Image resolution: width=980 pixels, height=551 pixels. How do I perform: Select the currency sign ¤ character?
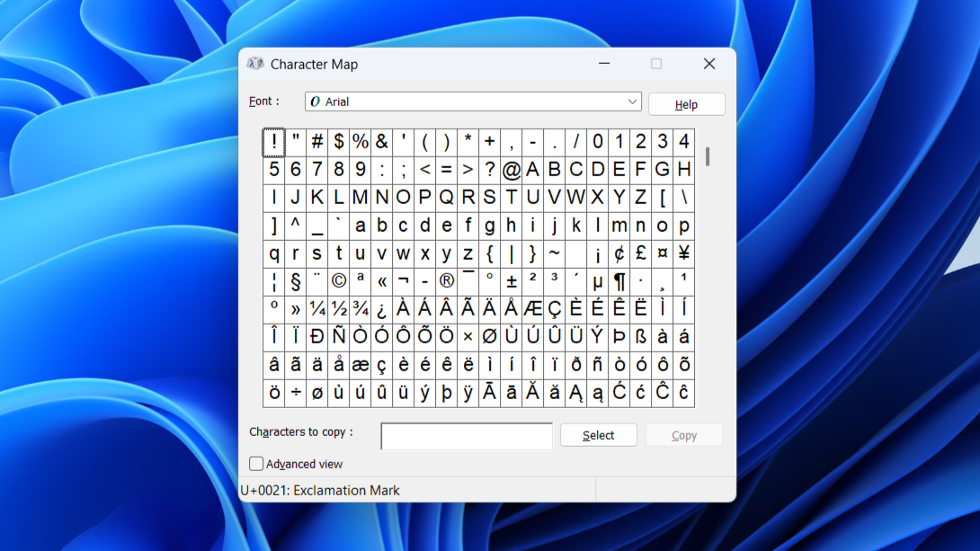pyautogui.click(x=662, y=253)
